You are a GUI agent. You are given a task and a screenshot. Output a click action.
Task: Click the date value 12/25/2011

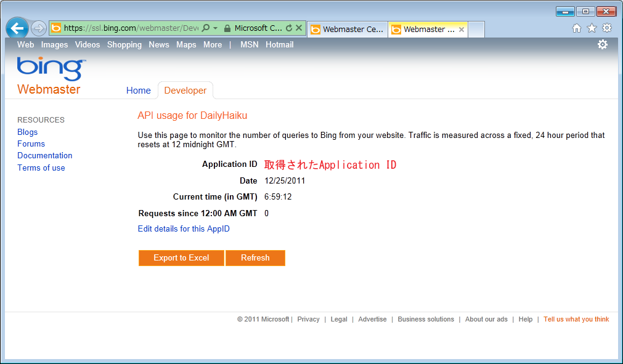(285, 181)
